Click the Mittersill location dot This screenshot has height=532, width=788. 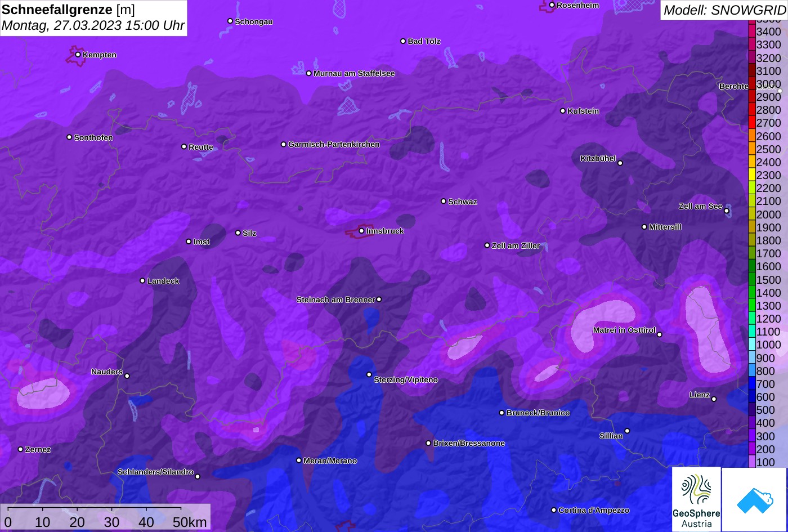click(644, 227)
